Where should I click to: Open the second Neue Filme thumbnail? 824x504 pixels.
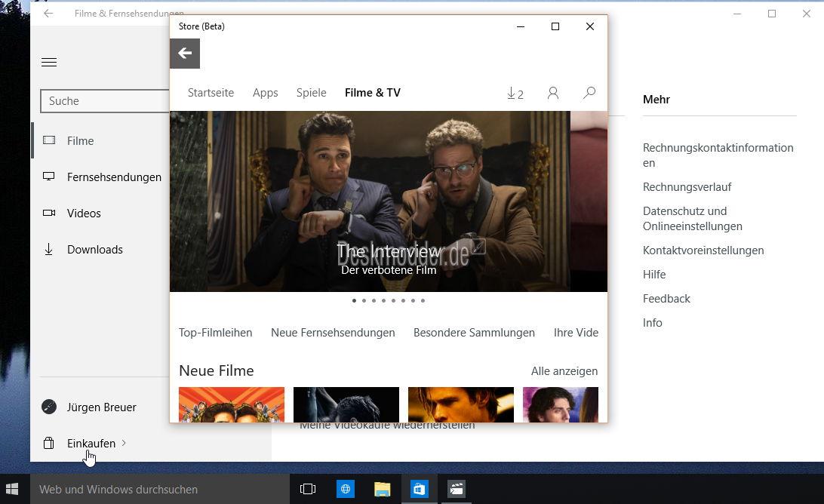point(346,404)
